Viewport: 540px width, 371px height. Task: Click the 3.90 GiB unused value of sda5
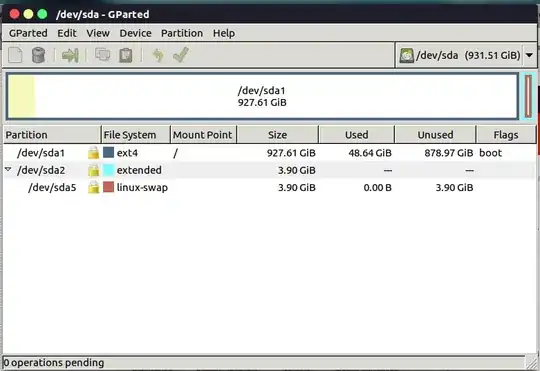tap(454, 188)
